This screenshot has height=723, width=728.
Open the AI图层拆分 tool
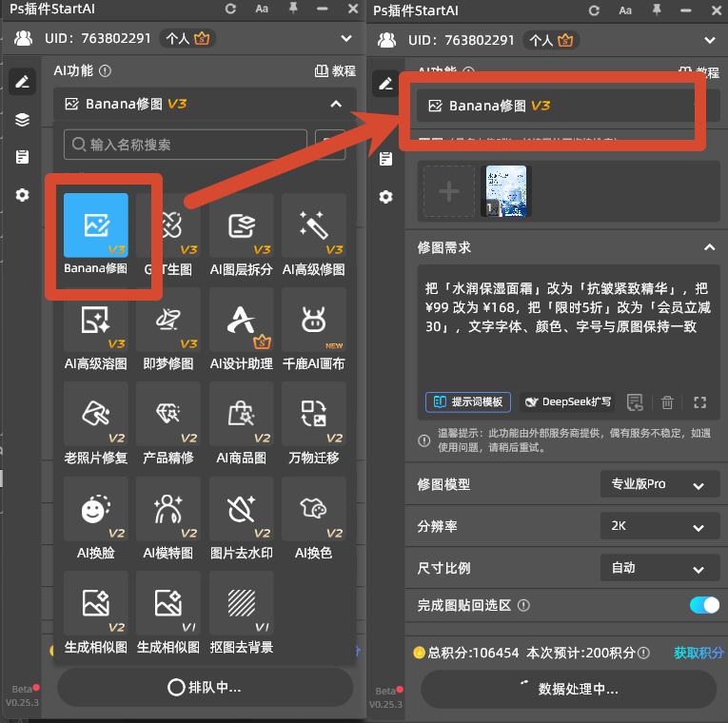click(x=242, y=225)
